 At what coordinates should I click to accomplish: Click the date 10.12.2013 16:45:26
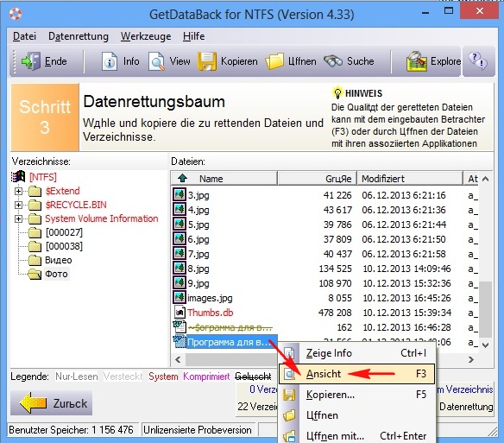click(407, 298)
